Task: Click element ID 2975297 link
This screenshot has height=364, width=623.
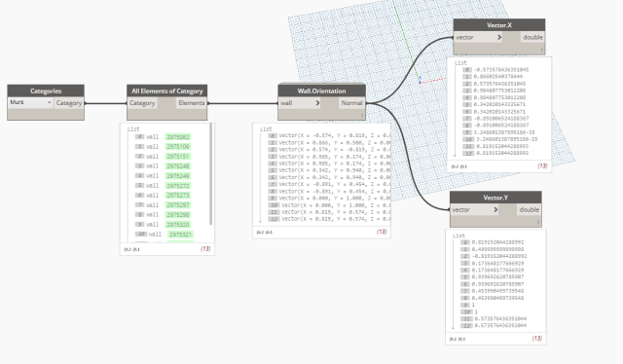Action: (177, 205)
